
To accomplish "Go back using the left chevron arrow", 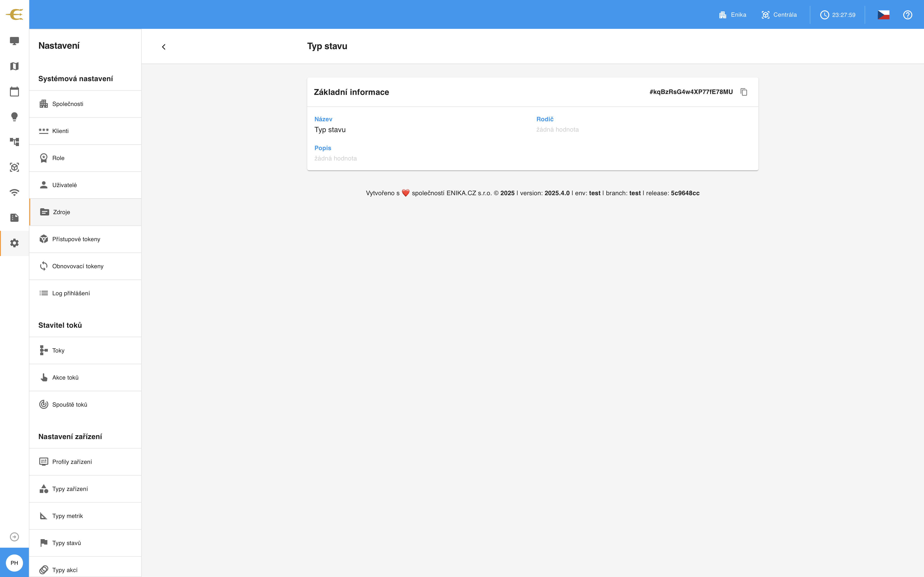I will [x=164, y=47].
